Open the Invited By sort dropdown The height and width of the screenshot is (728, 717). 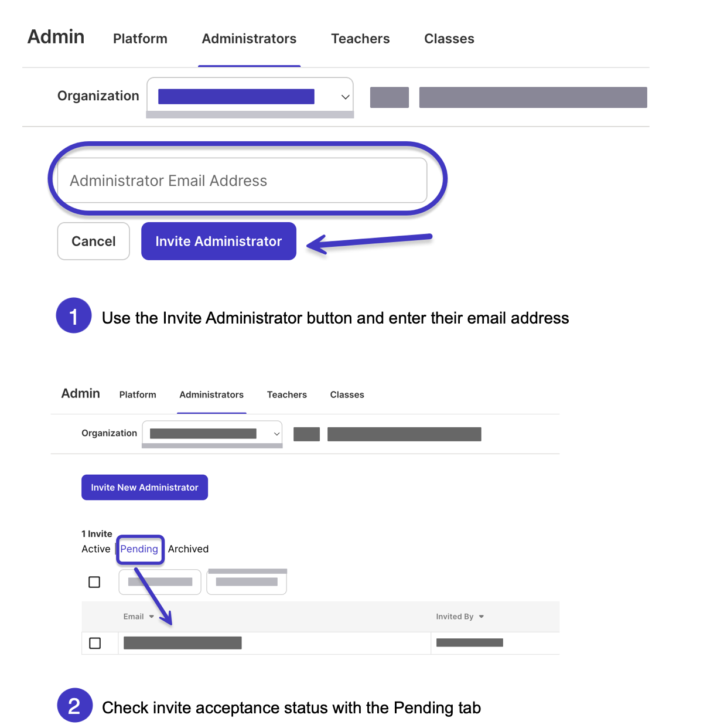482,617
